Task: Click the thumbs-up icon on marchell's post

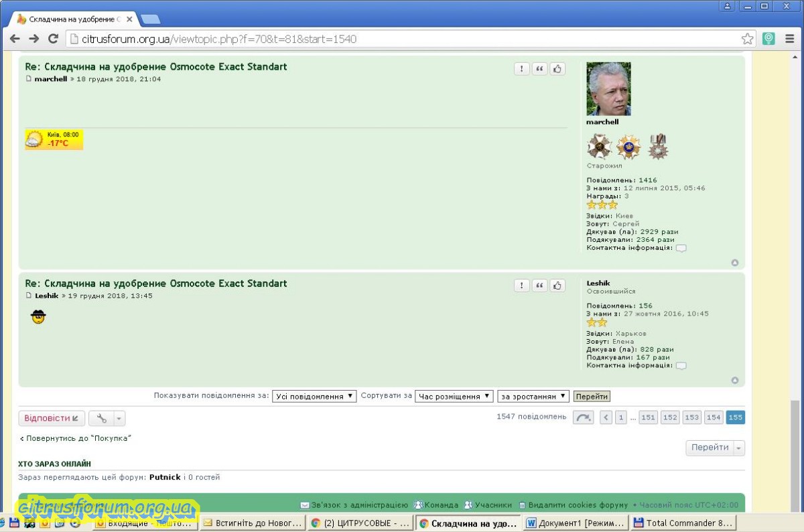Action: click(x=557, y=69)
